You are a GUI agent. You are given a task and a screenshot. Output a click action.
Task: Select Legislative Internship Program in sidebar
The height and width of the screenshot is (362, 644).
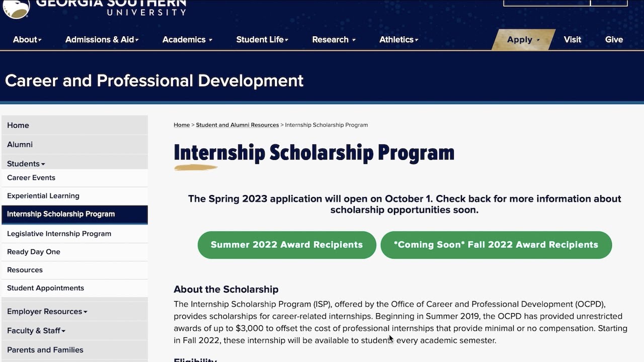tap(59, 233)
